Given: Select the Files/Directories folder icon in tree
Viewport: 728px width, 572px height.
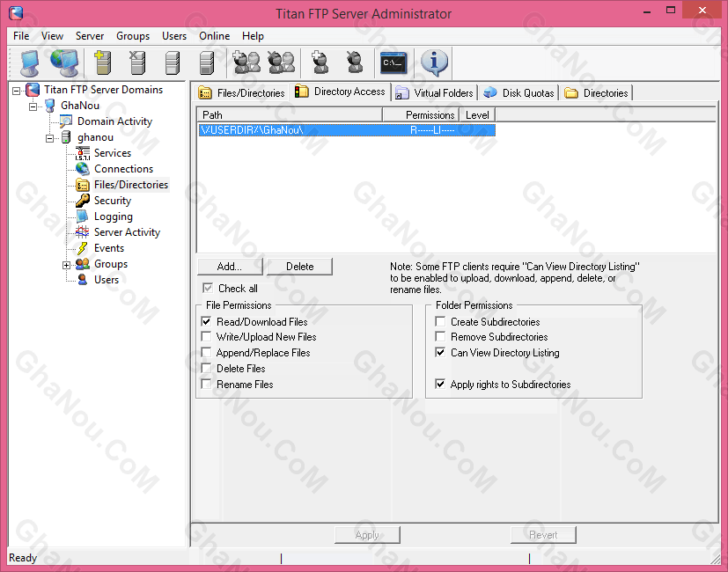Looking at the screenshot, I should tap(83, 185).
